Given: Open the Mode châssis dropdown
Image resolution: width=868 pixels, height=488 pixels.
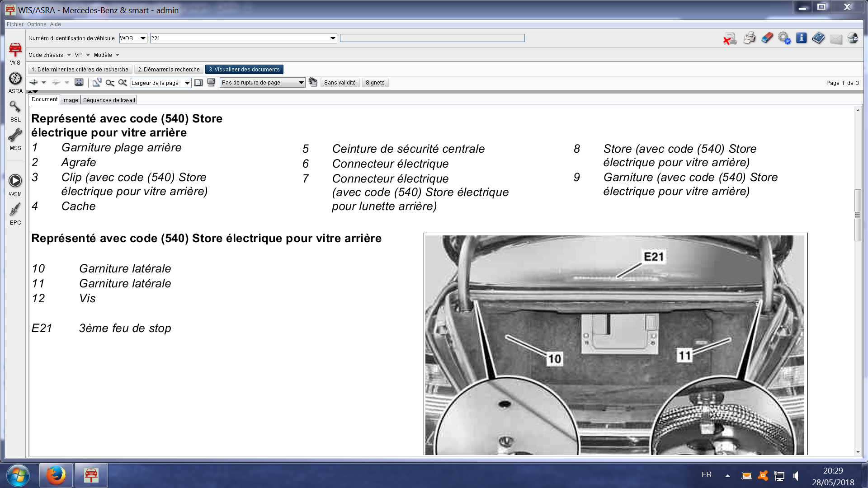Looking at the screenshot, I should pyautogui.click(x=49, y=55).
